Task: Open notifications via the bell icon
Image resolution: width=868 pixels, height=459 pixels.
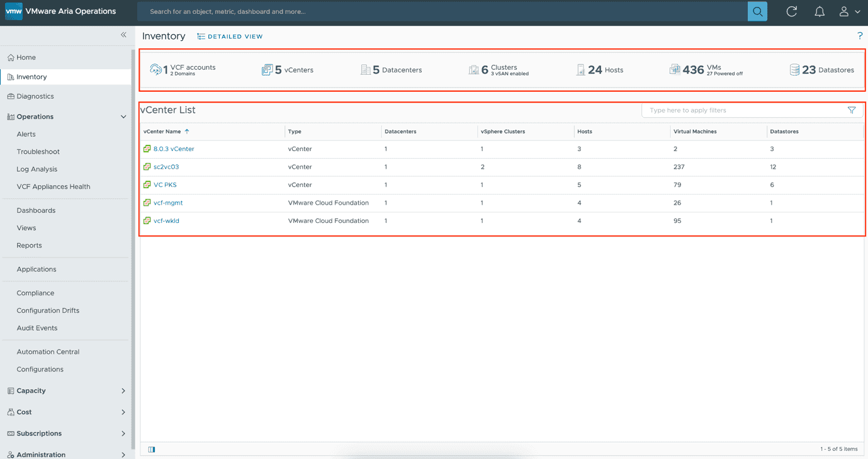Action: pyautogui.click(x=819, y=11)
